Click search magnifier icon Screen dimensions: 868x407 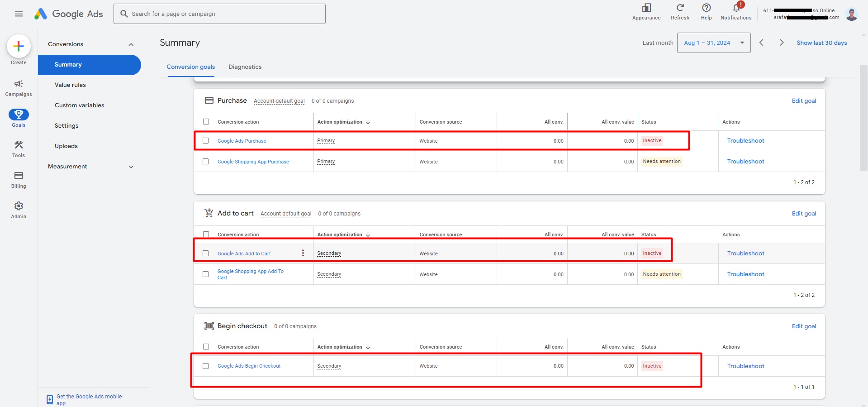pos(124,14)
